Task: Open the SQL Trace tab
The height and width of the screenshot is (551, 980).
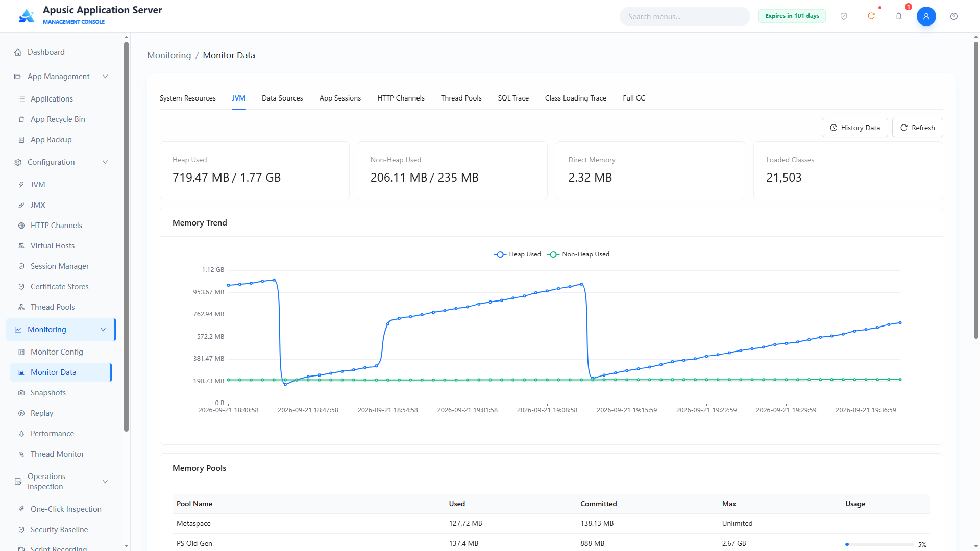Action: pyautogui.click(x=513, y=98)
